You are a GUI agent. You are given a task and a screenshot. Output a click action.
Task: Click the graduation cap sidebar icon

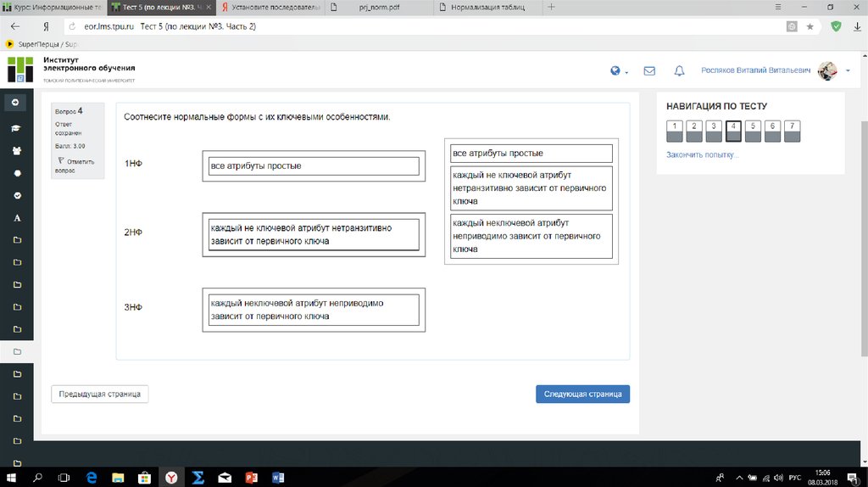tap(16, 128)
